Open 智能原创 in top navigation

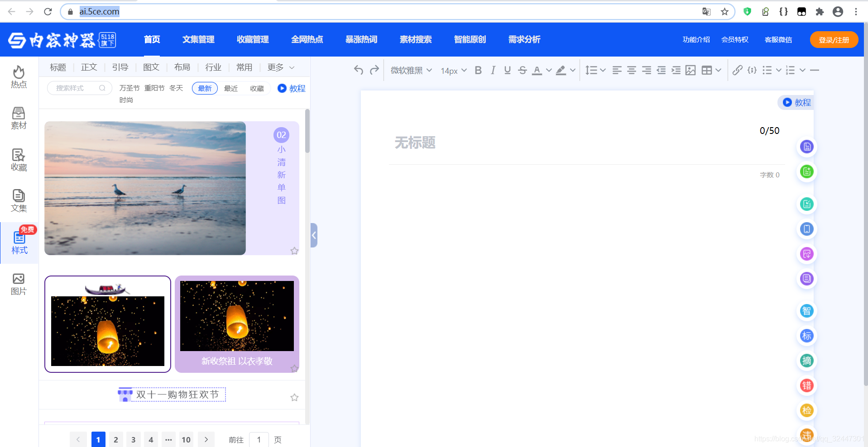pos(470,39)
